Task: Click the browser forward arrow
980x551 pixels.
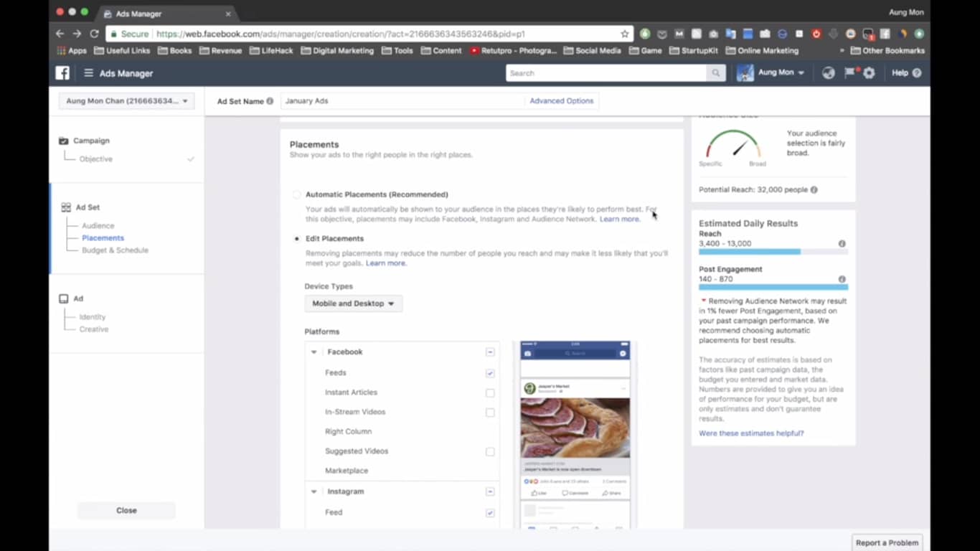Action: pos(77,34)
